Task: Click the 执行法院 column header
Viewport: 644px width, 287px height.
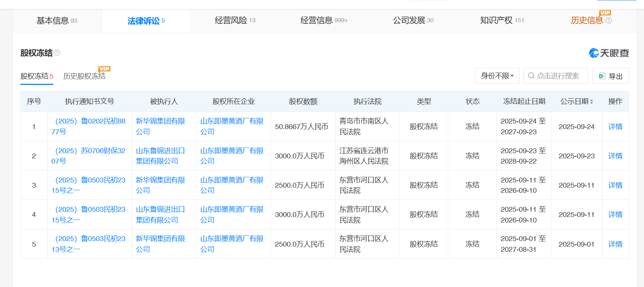Action: pos(367,102)
